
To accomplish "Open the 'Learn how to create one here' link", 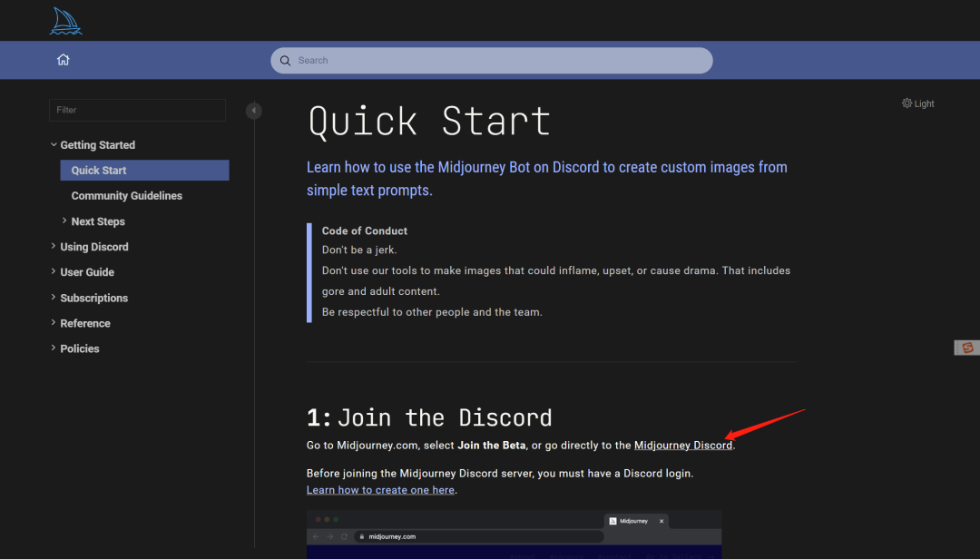I will [380, 490].
